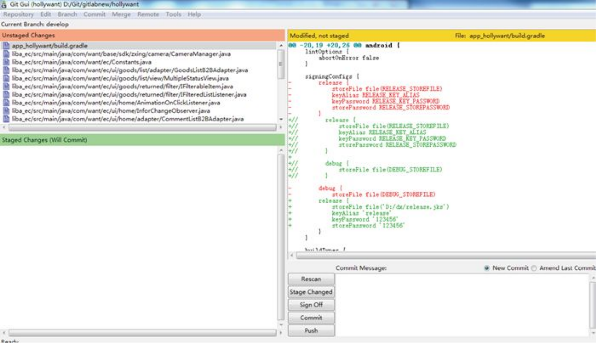The image size is (607, 360).
Task: Click the Git Gui title bar icon
Action: (x=3, y=4)
